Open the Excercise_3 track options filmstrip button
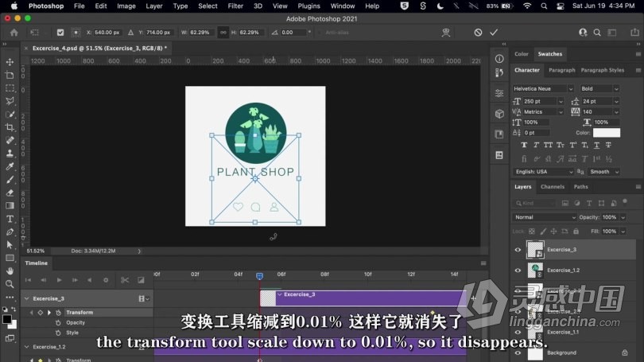 click(x=143, y=298)
